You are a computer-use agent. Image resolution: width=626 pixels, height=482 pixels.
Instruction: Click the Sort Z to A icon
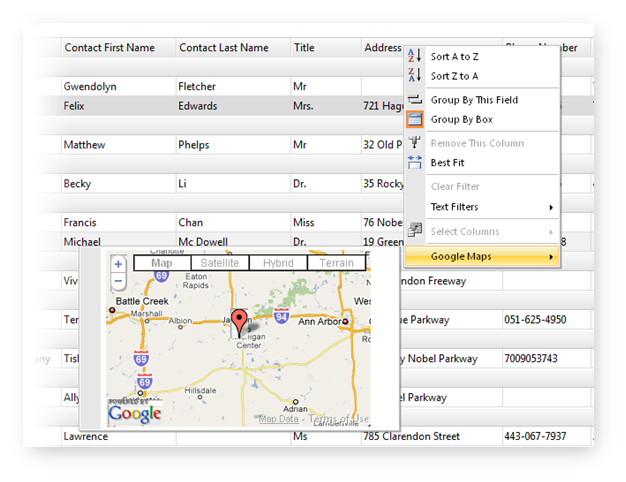414,75
